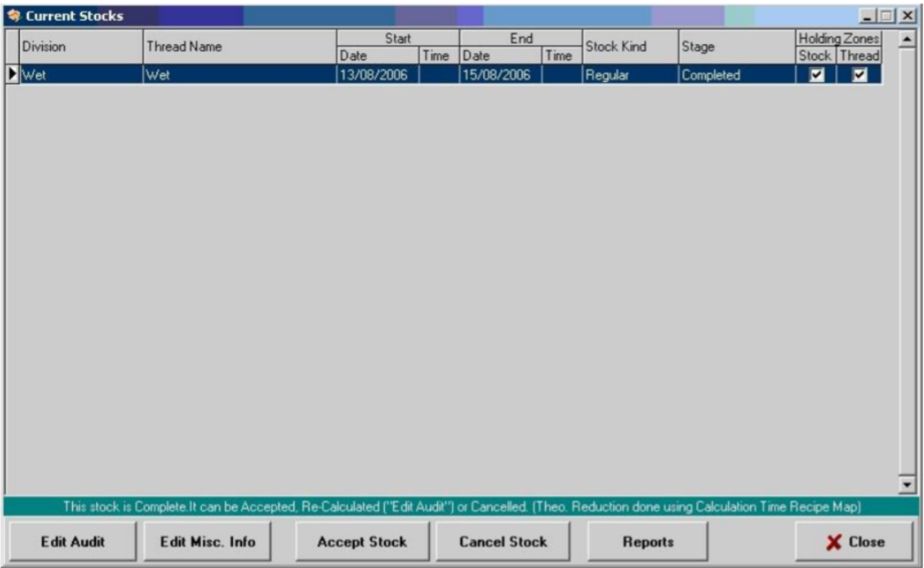Click the row pointer arrow indicator

coord(12,76)
